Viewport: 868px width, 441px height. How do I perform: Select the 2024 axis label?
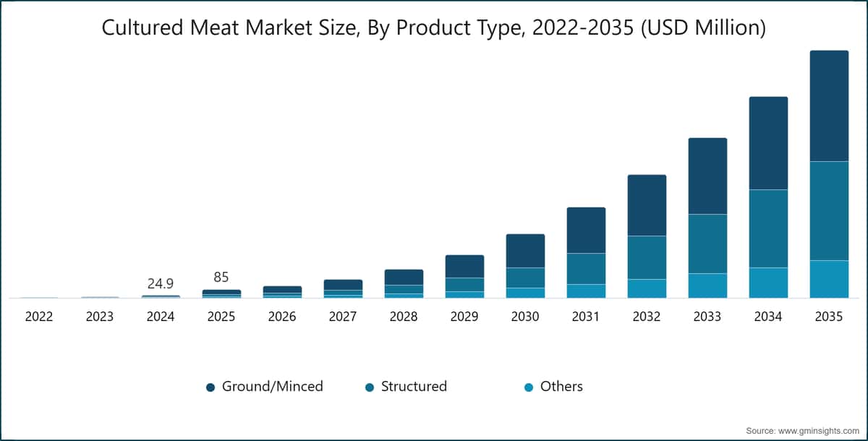point(161,317)
